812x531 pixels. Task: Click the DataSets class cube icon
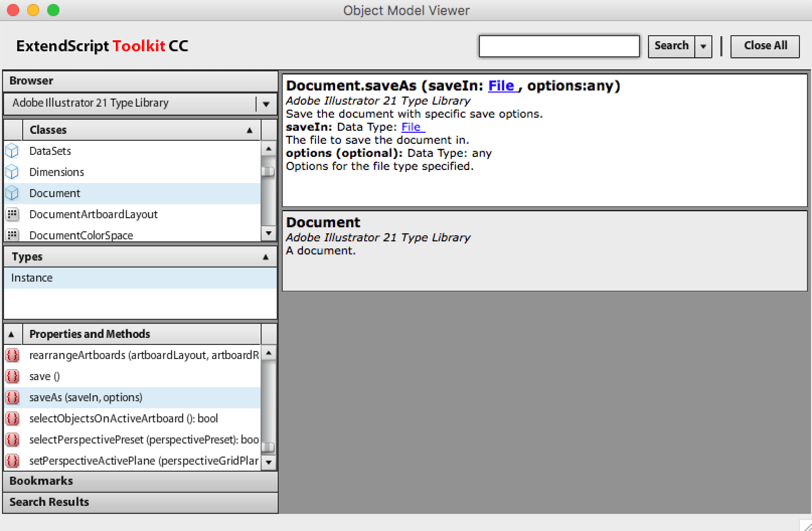(x=12, y=151)
